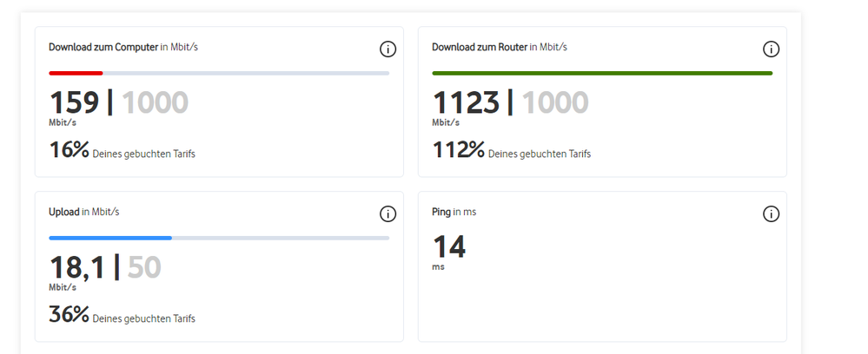Image resolution: width=868 pixels, height=354 pixels.
Task: Show info for the Ping card
Action: [771, 214]
